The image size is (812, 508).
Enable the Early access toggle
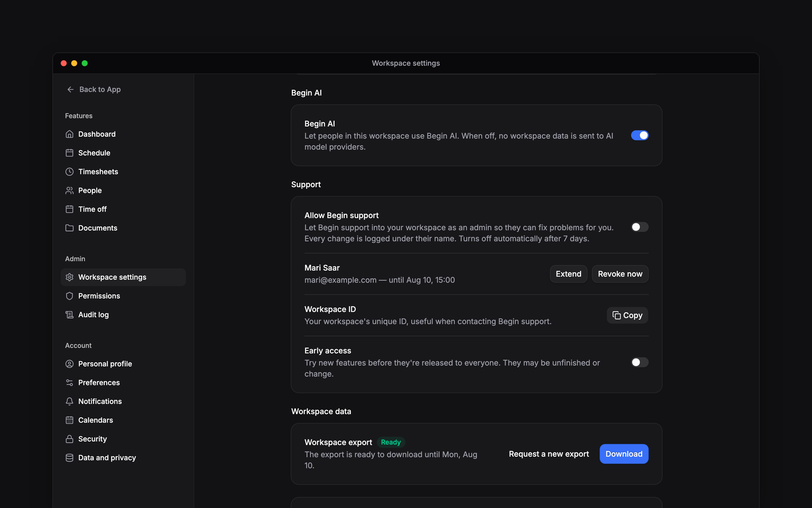click(x=640, y=362)
